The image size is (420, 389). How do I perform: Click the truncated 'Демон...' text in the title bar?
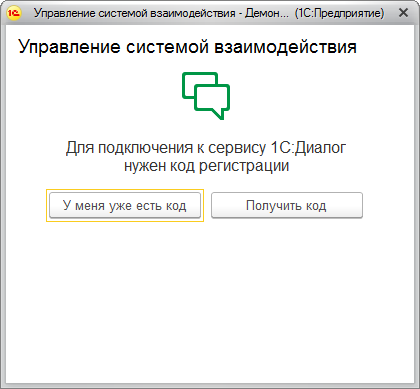[267, 13]
